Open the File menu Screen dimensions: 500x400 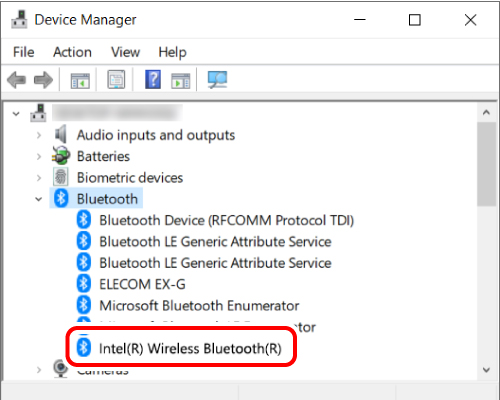click(23, 52)
